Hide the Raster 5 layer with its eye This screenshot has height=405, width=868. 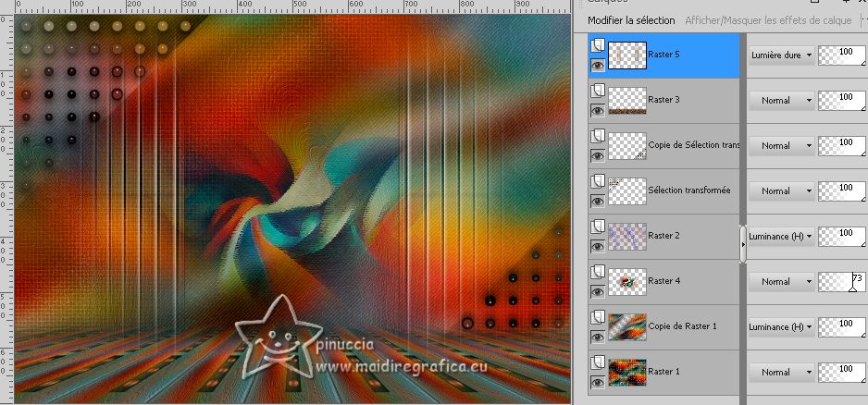tap(597, 66)
